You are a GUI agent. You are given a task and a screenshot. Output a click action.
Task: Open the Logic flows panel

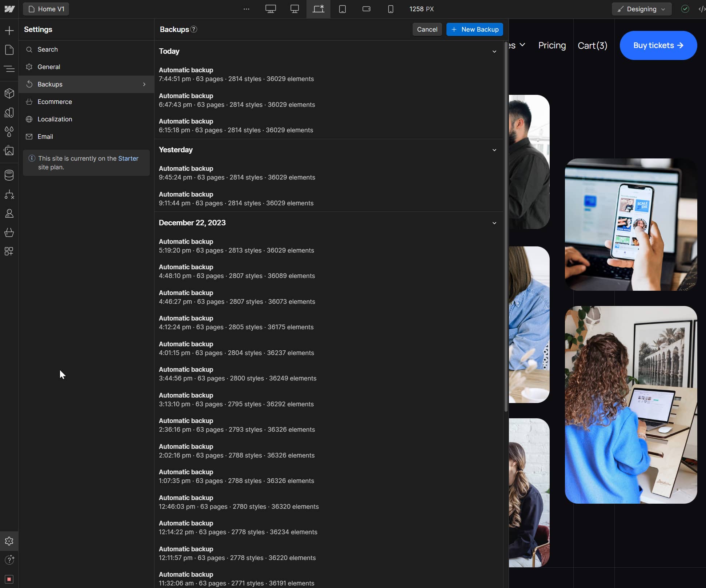click(9, 195)
